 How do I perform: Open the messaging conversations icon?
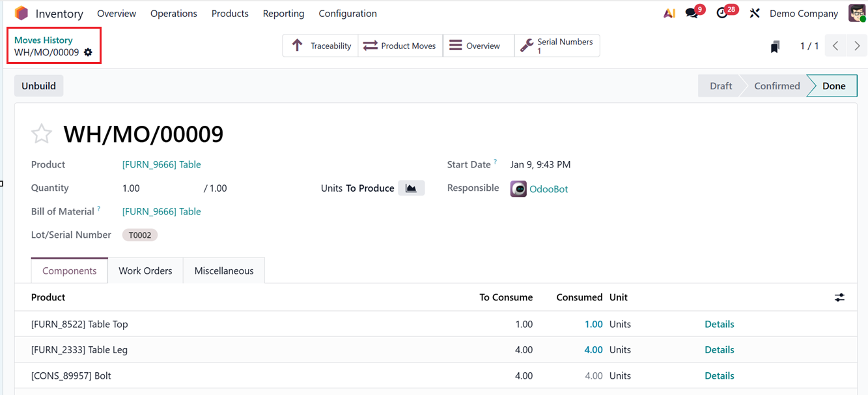692,12
